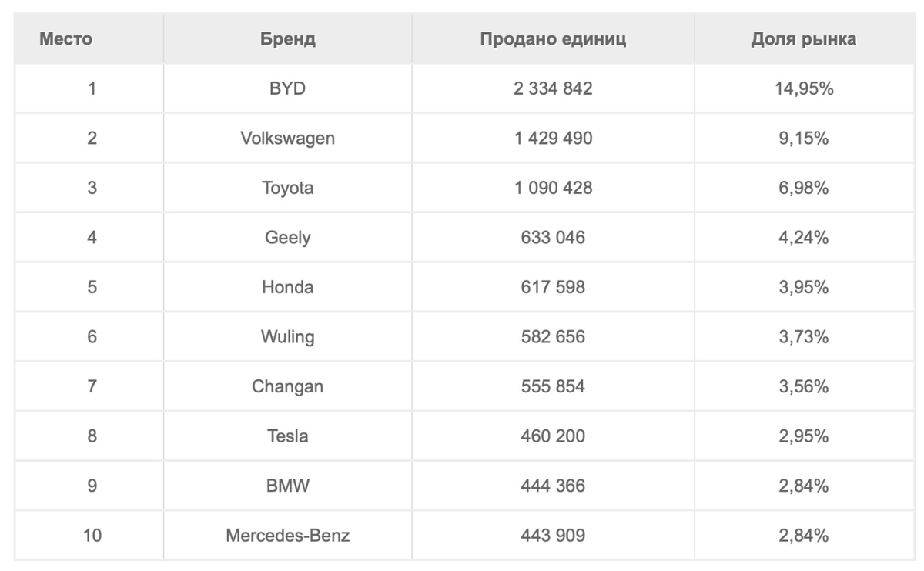The width and height of the screenshot is (924, 571).
Task: Click the Бренд column header
Action: (287, 39)
